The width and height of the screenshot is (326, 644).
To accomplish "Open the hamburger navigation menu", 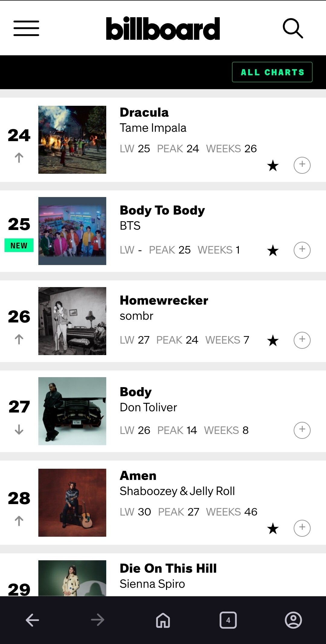I will (26, 28).
